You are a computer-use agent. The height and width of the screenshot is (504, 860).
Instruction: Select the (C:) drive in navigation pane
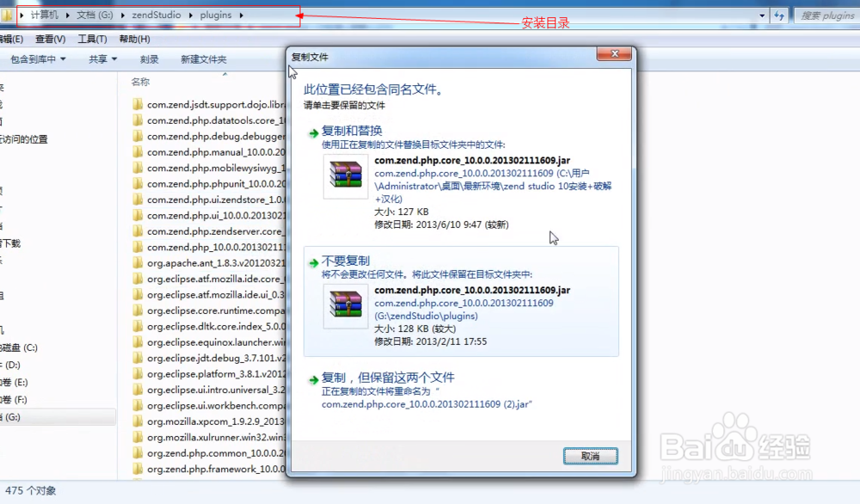pos(19,347)
